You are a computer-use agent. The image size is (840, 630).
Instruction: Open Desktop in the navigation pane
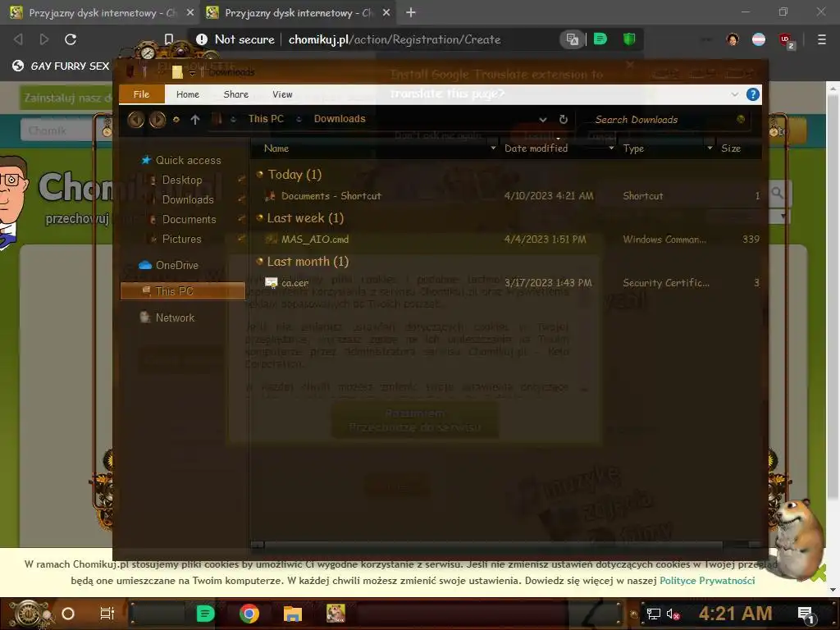[181, 180]
